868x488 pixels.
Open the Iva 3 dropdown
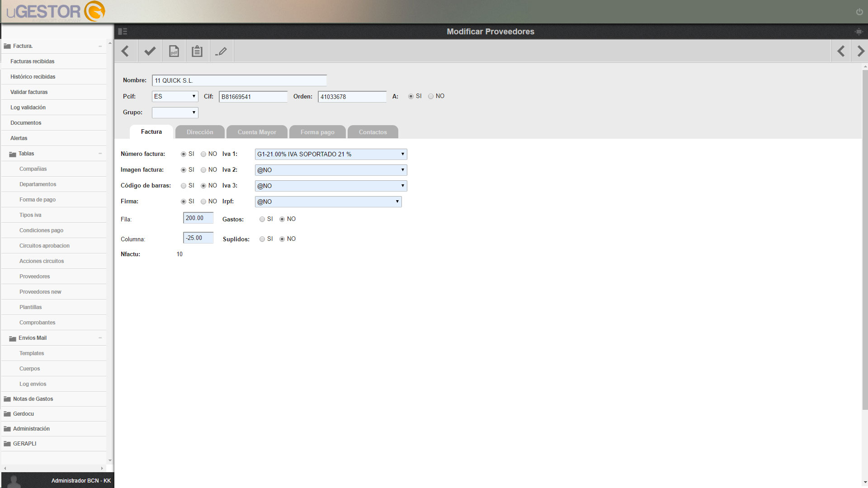[331, 186]
